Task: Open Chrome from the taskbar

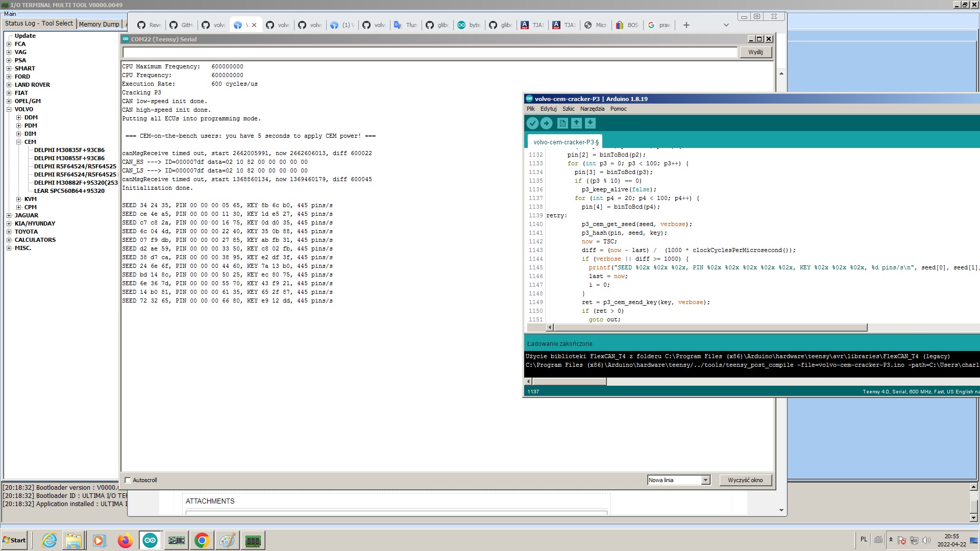Action: [202, 540]
